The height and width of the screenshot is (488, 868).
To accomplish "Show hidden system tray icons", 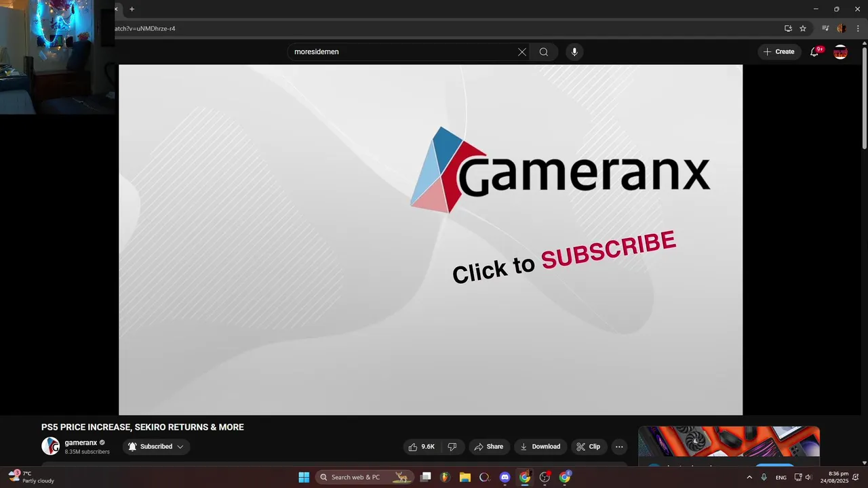I will click(x=749, y=477).
